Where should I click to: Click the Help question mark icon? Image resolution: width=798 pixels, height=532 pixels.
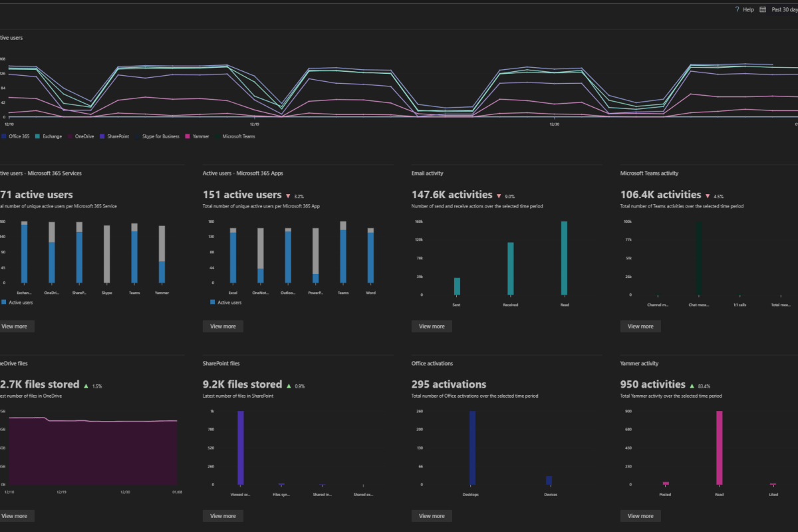(737, 10)
